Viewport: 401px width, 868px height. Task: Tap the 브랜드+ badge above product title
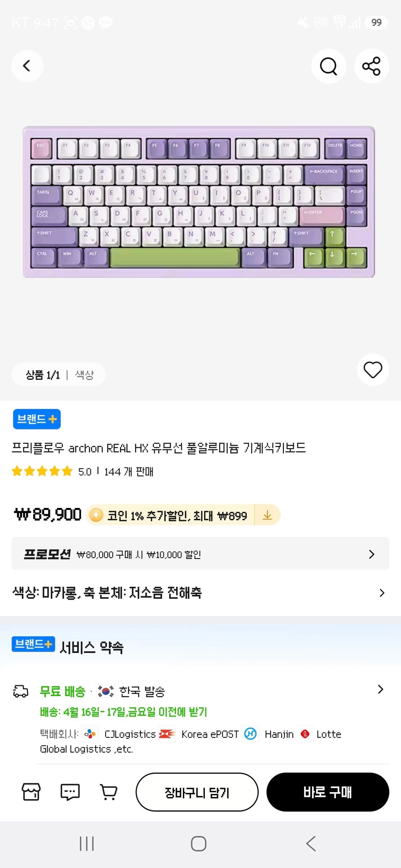pyautogui.click(x=37, y=419)
